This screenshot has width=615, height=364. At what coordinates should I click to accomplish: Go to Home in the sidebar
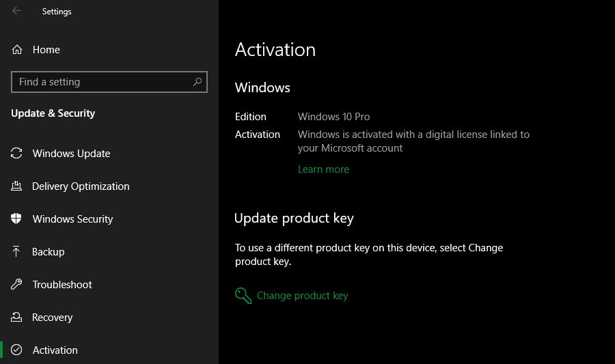click(46, 50)
